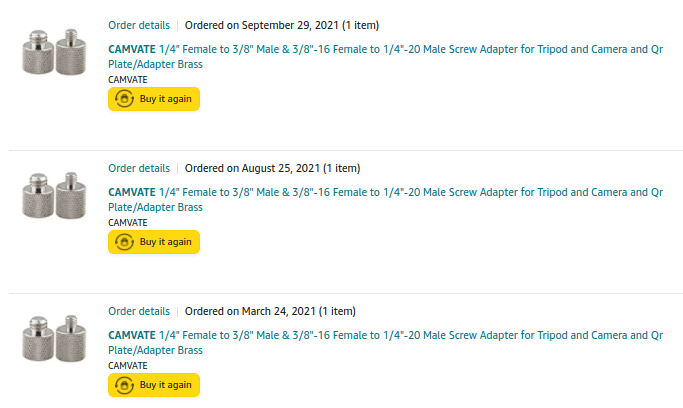
Task: Click the 'Ordered on September 29, 2021' text
Action: (x=262, y=25)
